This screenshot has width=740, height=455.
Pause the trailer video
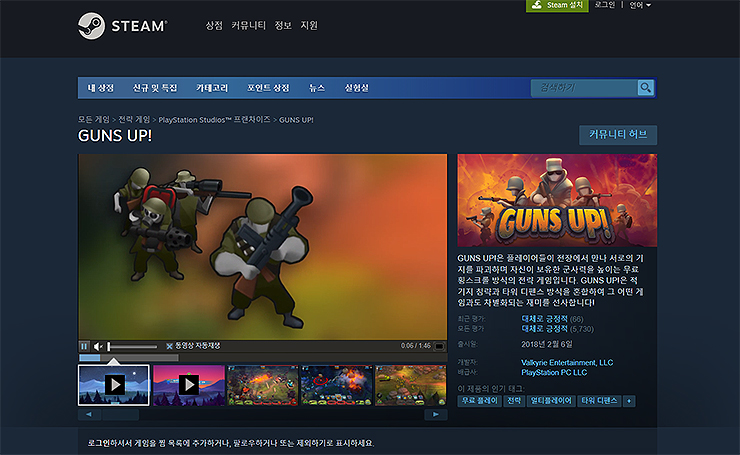pyautogui.click(x=84, y=346)
